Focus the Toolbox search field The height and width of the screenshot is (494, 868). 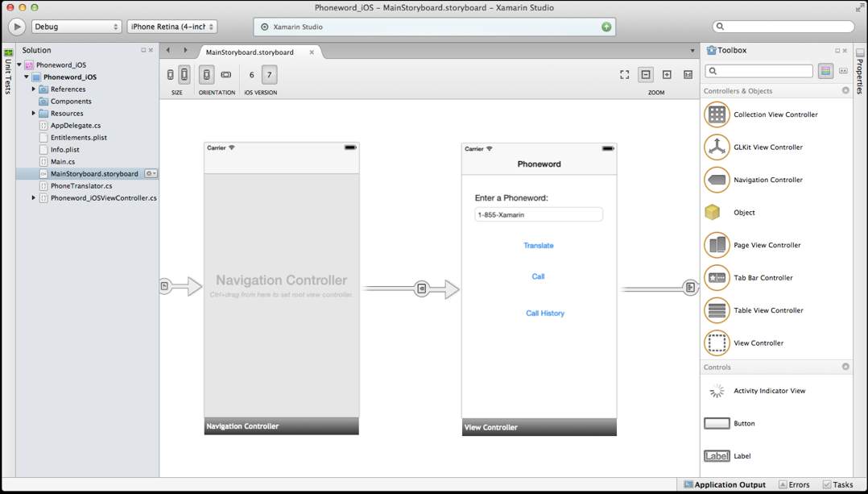(759, 71)
